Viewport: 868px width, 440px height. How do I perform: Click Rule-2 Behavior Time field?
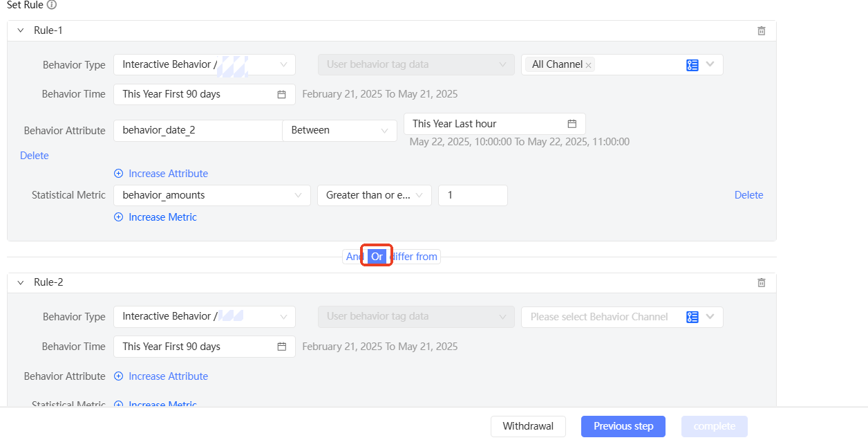coord(205,347)
